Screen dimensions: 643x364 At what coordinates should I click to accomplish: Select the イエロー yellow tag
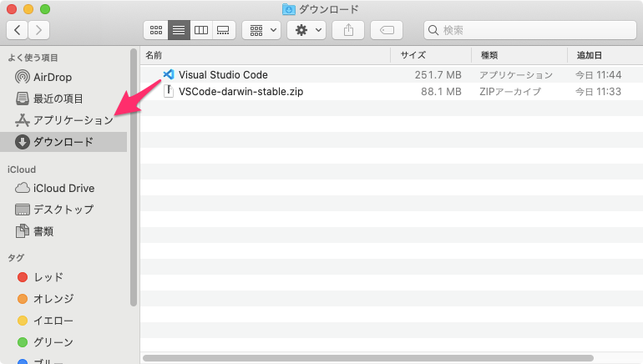63,321
